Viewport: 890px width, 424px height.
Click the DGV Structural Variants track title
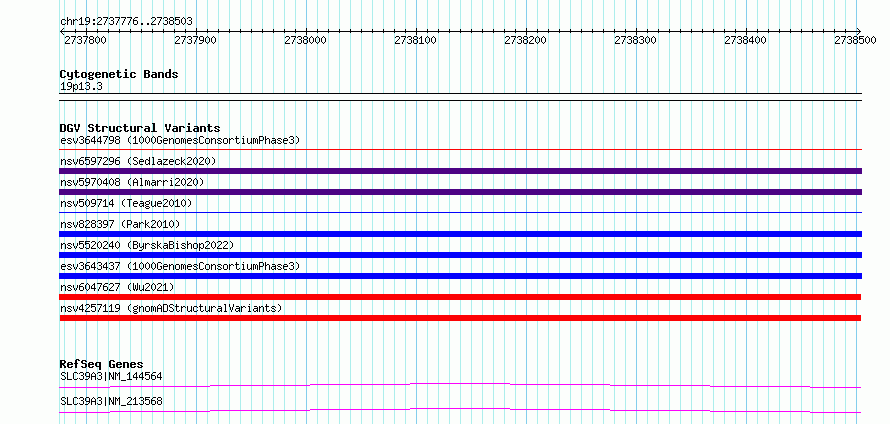[140, 128]
